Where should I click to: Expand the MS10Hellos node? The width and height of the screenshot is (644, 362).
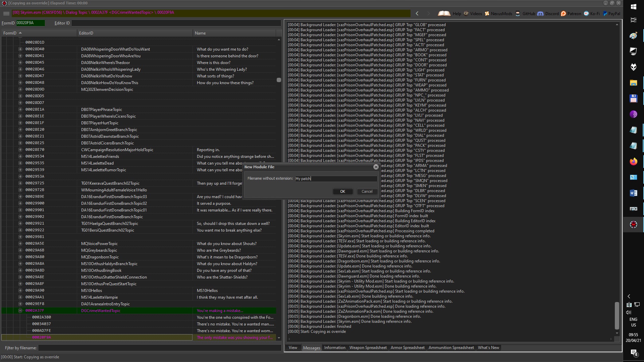click(x=20, y=291)
